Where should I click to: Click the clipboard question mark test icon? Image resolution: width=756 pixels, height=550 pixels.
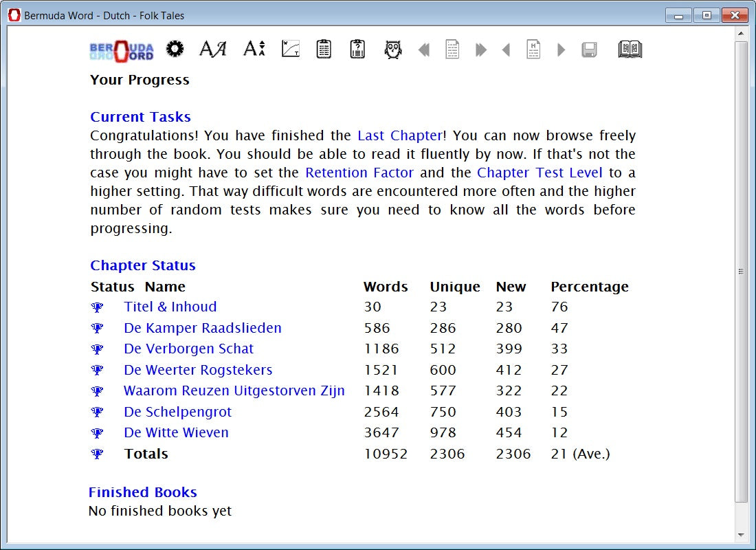(357, 49)
